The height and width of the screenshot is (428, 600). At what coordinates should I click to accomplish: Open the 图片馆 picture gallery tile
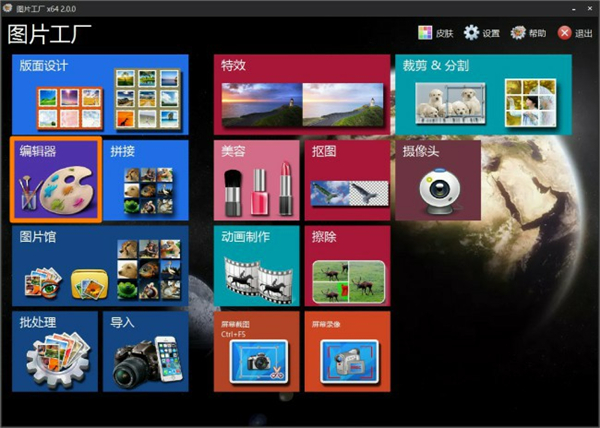pyautogui.click(x=99, y=266)
